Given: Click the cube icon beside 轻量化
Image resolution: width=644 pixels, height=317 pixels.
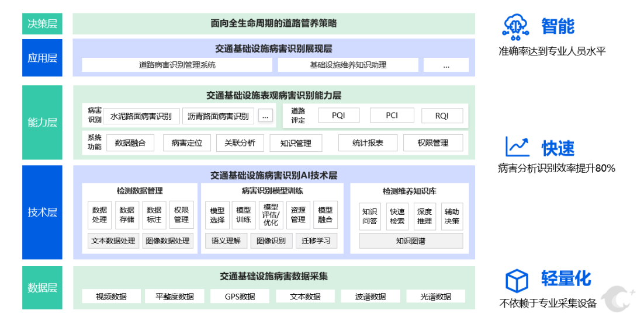Looking at the screenshot, I should 516,280.
